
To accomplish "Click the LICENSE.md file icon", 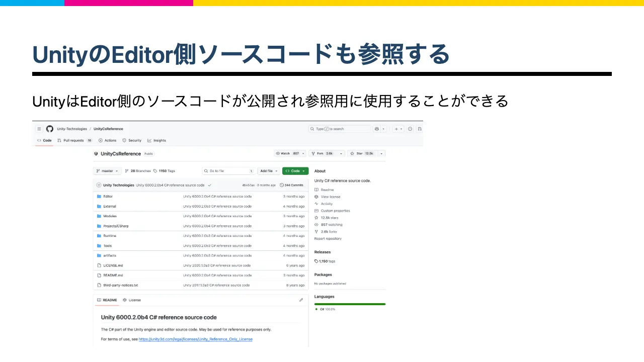I will click(x=99, y=265).
